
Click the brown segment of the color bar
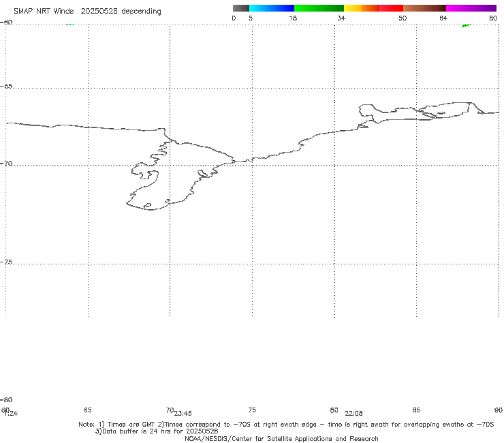click(424, 8)
